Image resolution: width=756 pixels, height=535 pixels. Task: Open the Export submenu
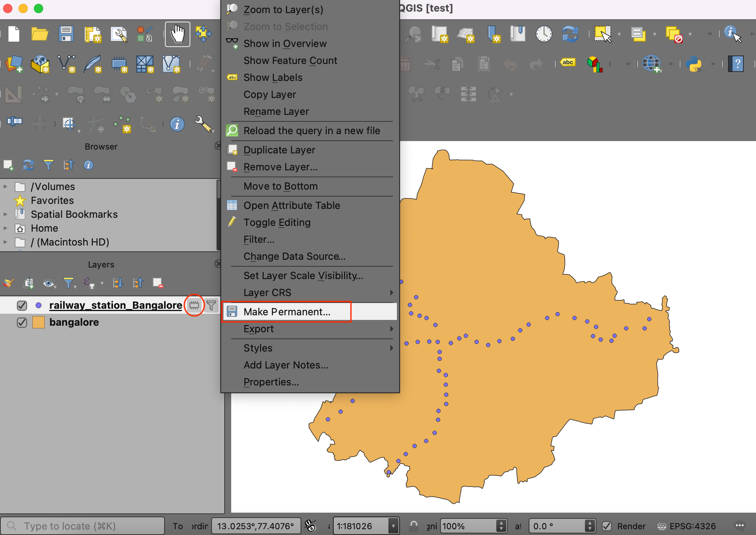coord(310,329)
